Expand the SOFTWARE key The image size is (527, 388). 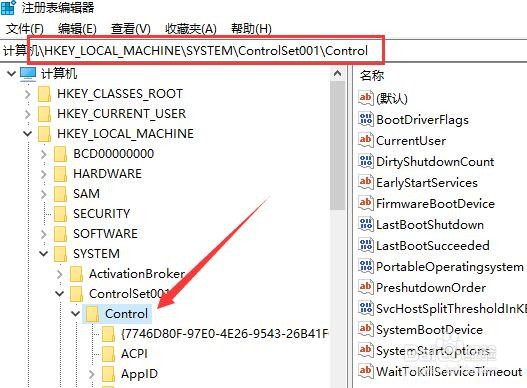(x=43, y=234)
